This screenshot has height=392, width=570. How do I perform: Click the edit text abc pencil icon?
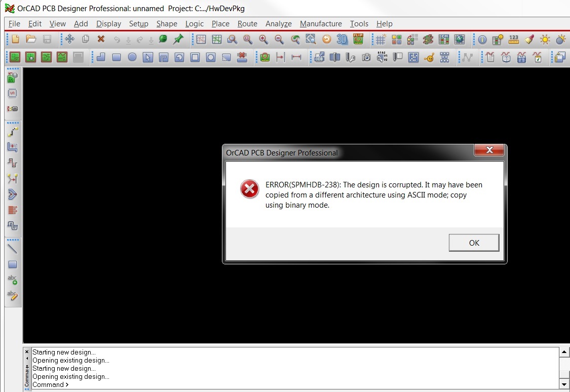pyautogui.click(x=12, y=295)
